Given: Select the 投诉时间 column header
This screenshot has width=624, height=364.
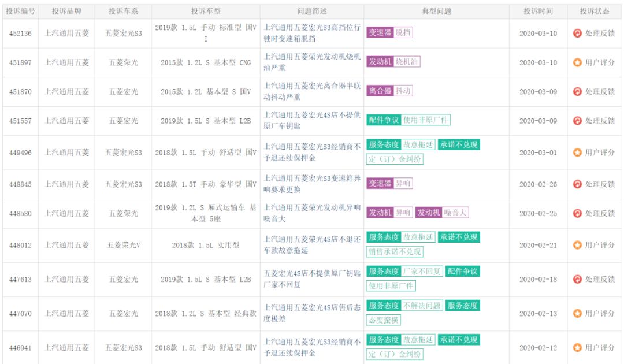Looking at the screenshot, I should tap(538, 11).
